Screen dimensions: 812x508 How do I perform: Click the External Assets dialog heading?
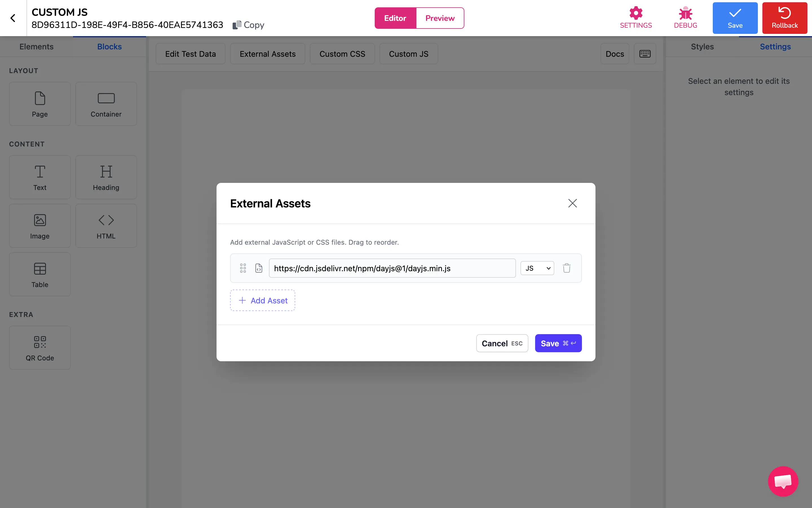(x=270, y=203)
